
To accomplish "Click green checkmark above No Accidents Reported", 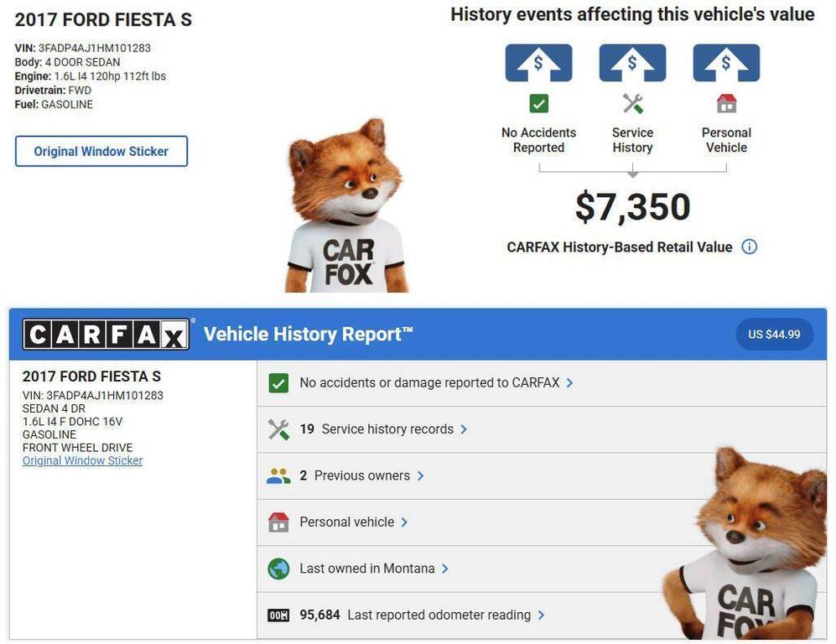I will pos(538,104).
